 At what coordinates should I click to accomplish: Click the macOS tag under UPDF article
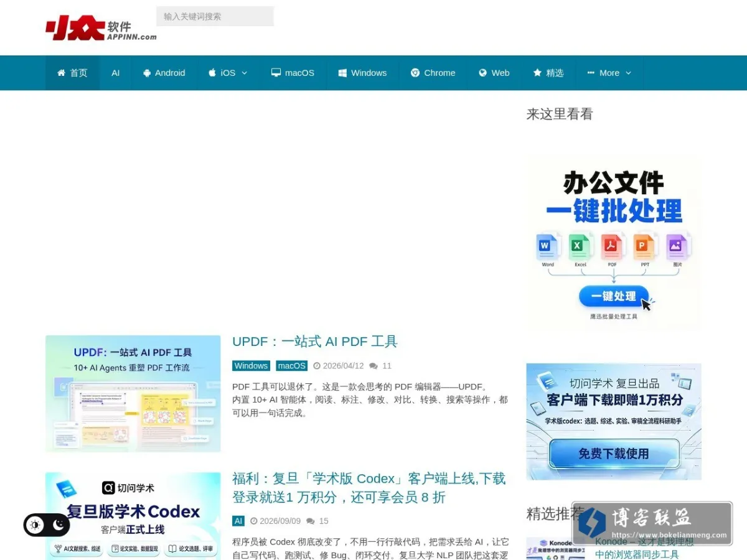click(292, 366)
